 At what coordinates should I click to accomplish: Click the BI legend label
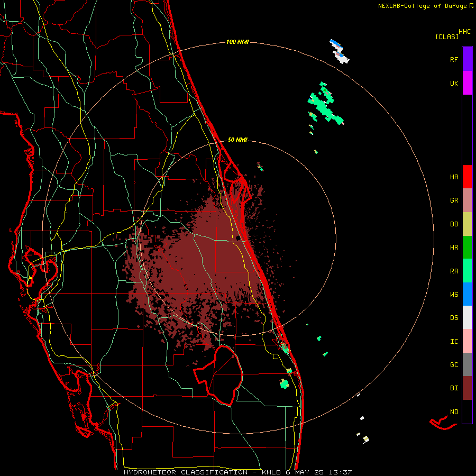click(x=454, y=388)
